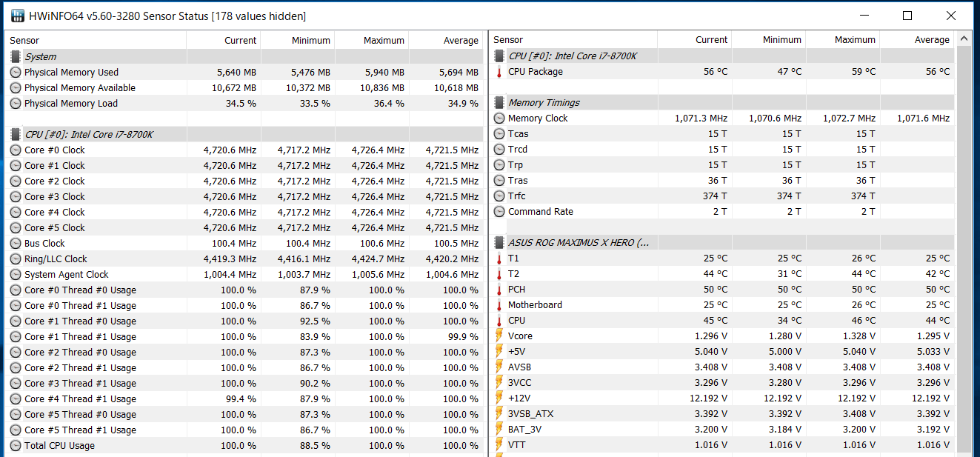Click the clock icon beside Physical Memory Used

tap(16, 72)
